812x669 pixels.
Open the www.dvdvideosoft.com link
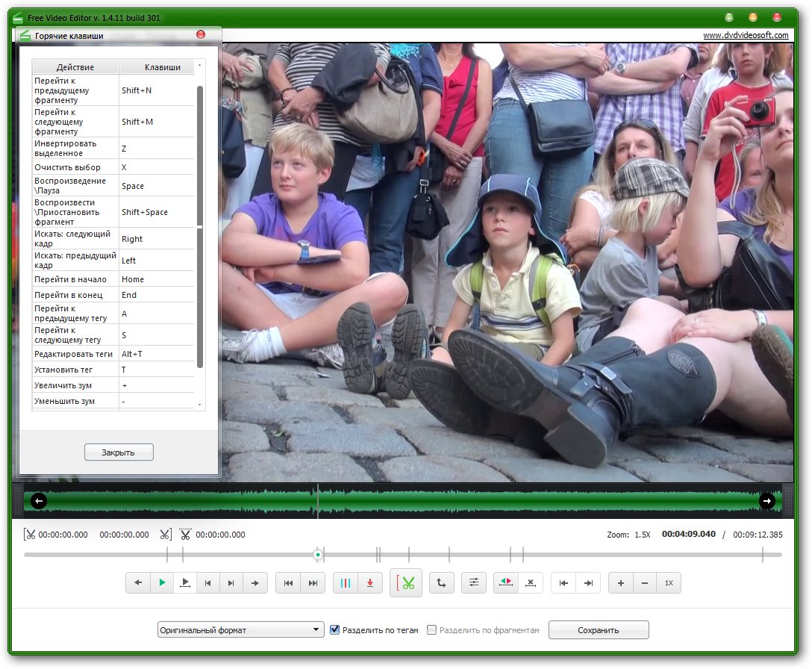point(745,35)
